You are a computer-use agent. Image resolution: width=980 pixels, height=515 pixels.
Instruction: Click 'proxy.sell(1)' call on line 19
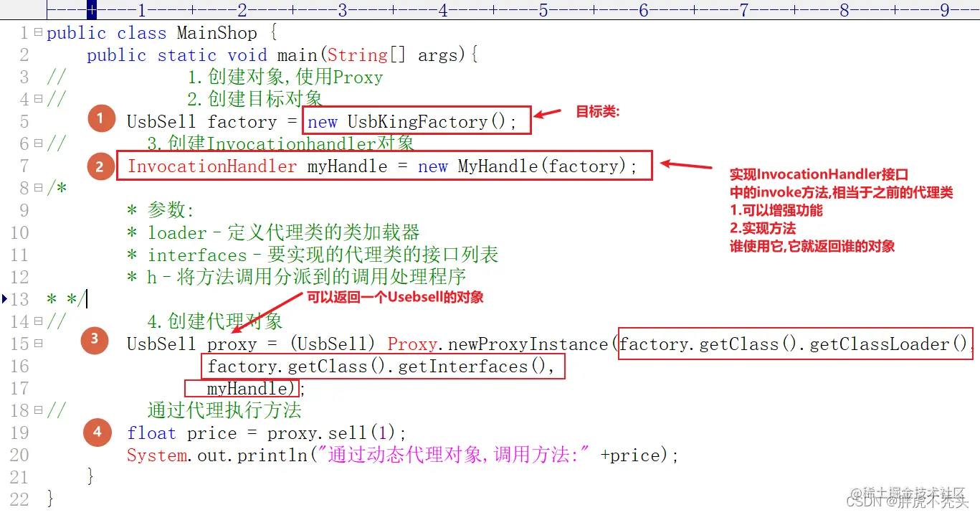tap(332, 433)
